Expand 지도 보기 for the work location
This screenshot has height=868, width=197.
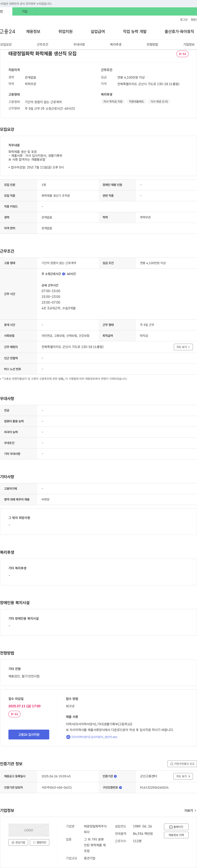(183, 347)
